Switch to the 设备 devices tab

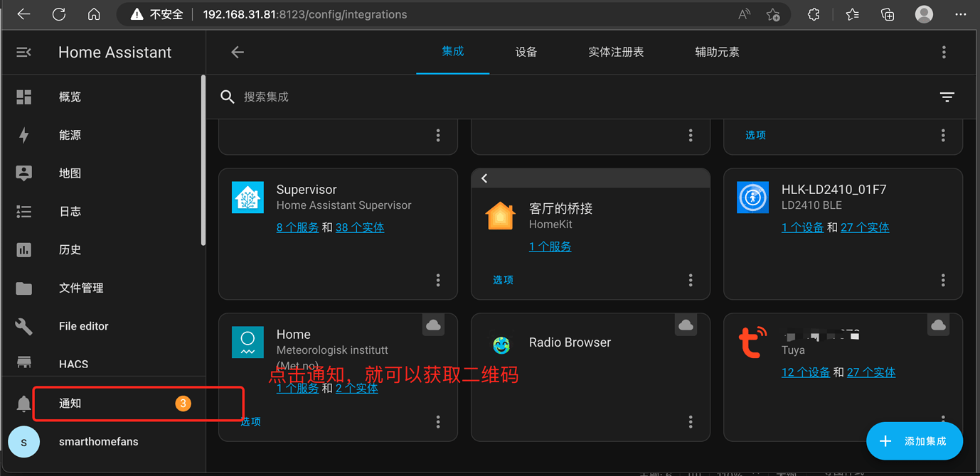click(526, 53)
